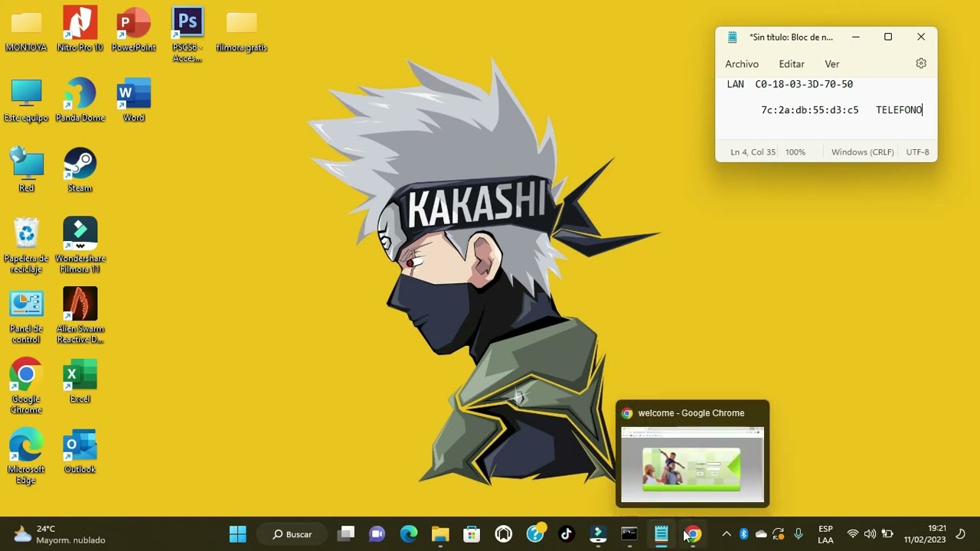
Task: Minimize the Notepad window
Action: 856,37
